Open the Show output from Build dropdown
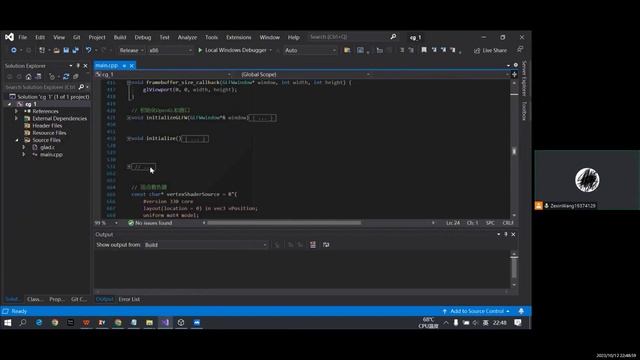 206,245
